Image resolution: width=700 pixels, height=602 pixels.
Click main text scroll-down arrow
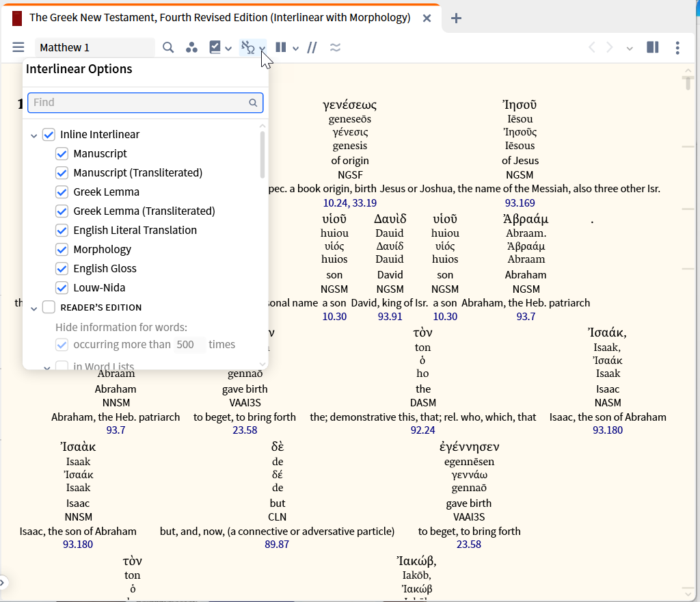click(x=688, y=594)
